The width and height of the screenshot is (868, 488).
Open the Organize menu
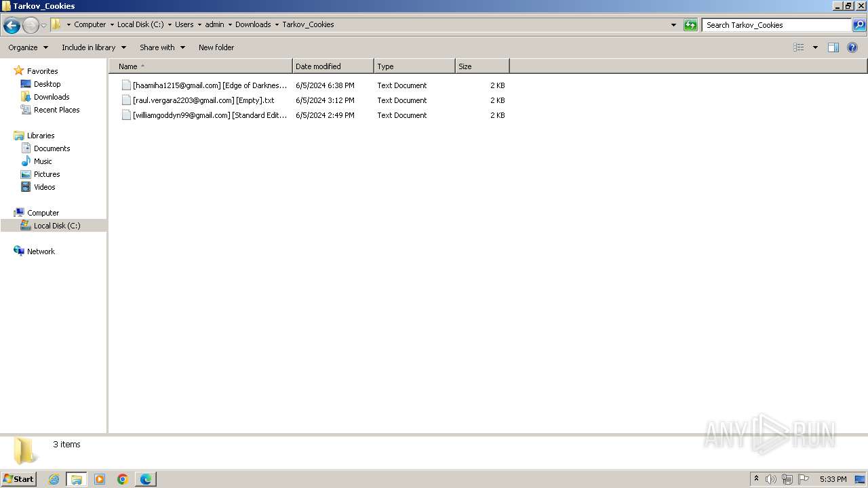tap(28, 47)
